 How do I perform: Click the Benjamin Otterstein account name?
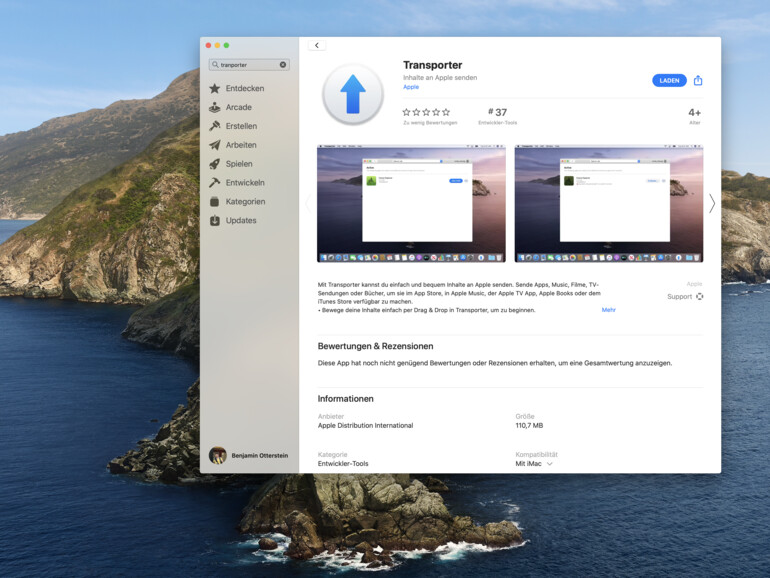[260, 456]
